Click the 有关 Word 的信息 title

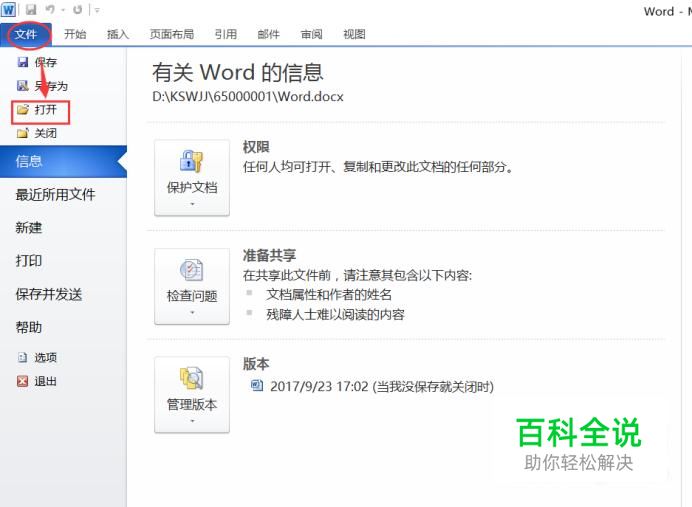click(x=238, y=72)
